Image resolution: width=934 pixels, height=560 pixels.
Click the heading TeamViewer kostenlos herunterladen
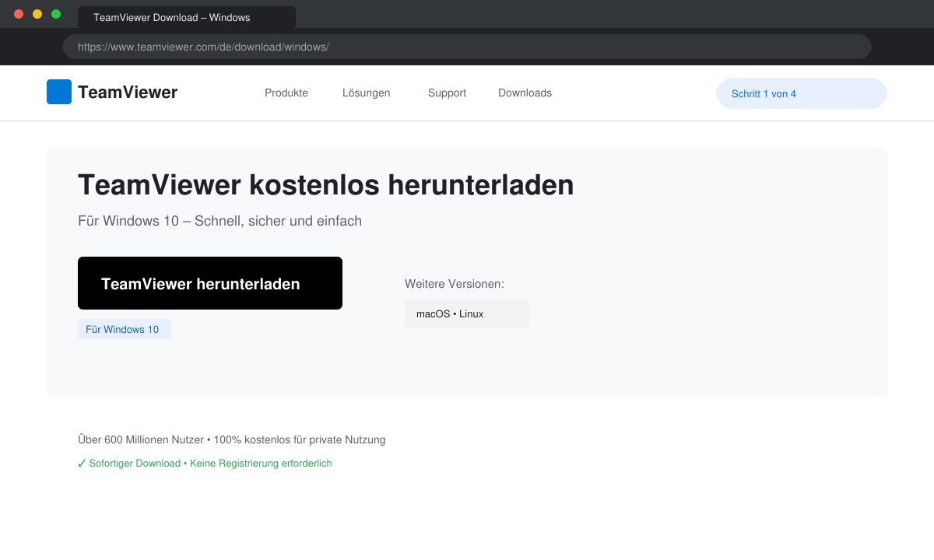[326, 185]
